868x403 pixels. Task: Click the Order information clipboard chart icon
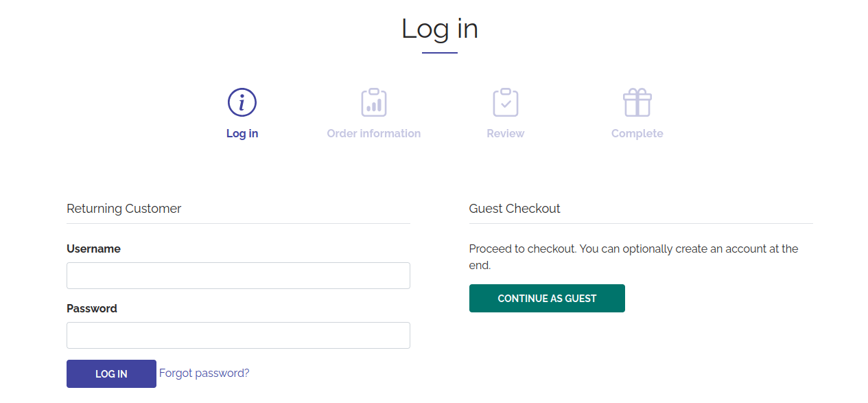click(x=374, y=102)
